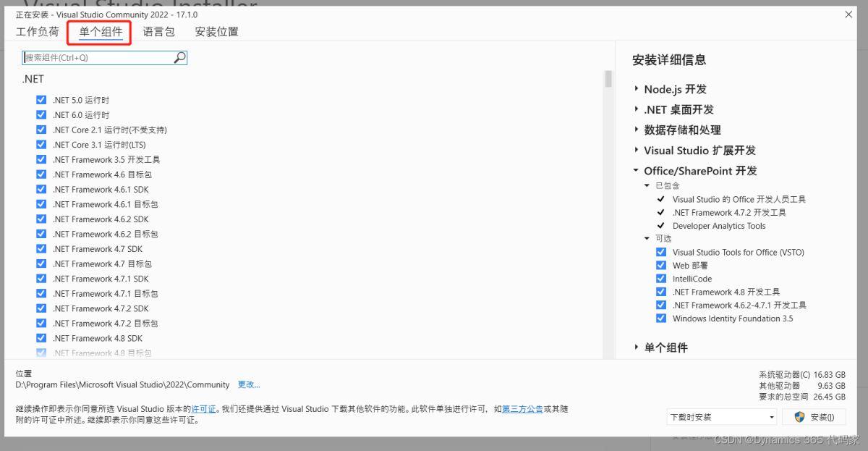Deselect optional .NET Framework 4.8 开发工具
The width and height of the screenshot is (868, 451).
pos(661,292)
